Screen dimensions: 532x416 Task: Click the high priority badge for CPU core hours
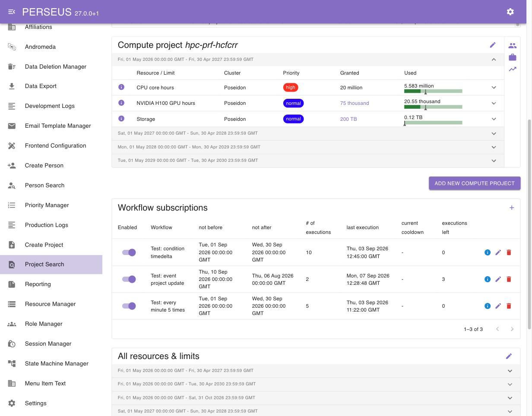(291, 88)
